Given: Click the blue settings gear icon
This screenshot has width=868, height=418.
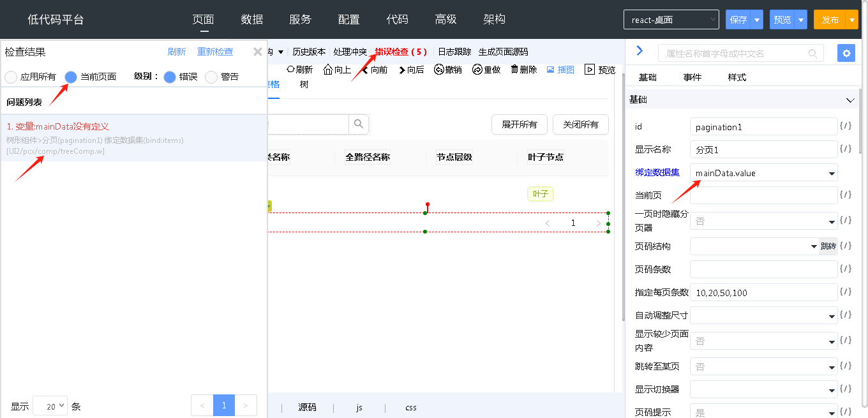Looking at the screenshot, I should tap(846, 54).
